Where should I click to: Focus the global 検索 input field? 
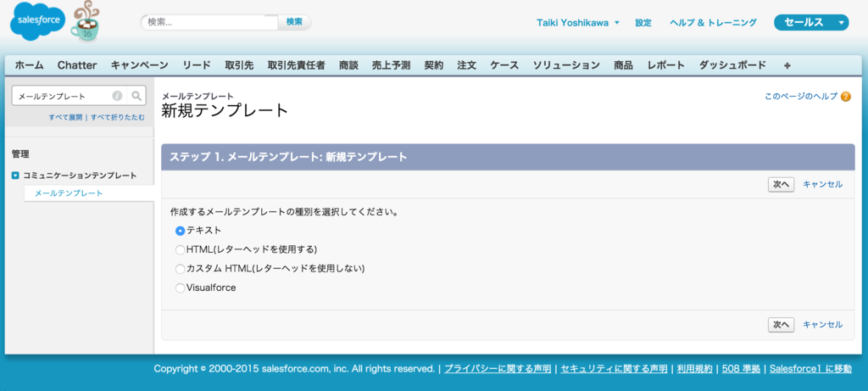pyautogui.click(x=209, y=22)
